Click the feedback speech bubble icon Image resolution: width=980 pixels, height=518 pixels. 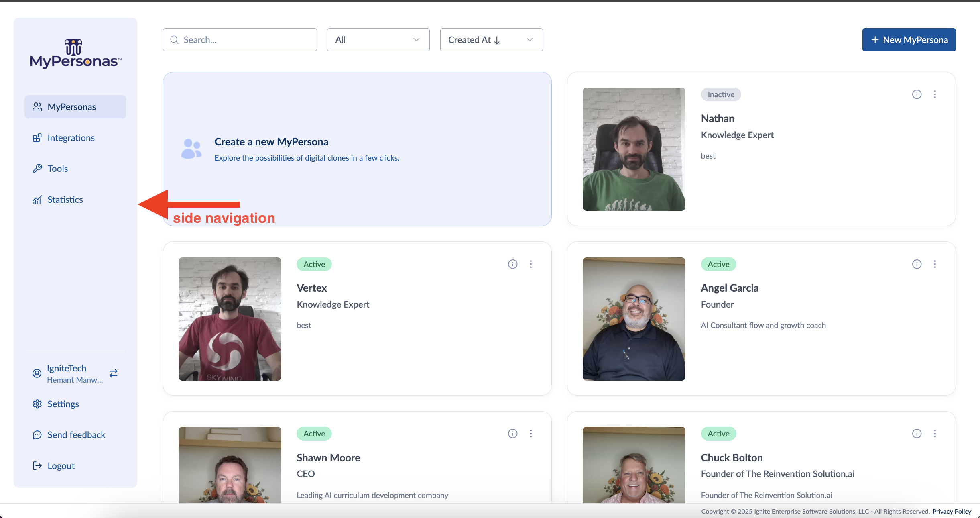[x=37, y=435]
